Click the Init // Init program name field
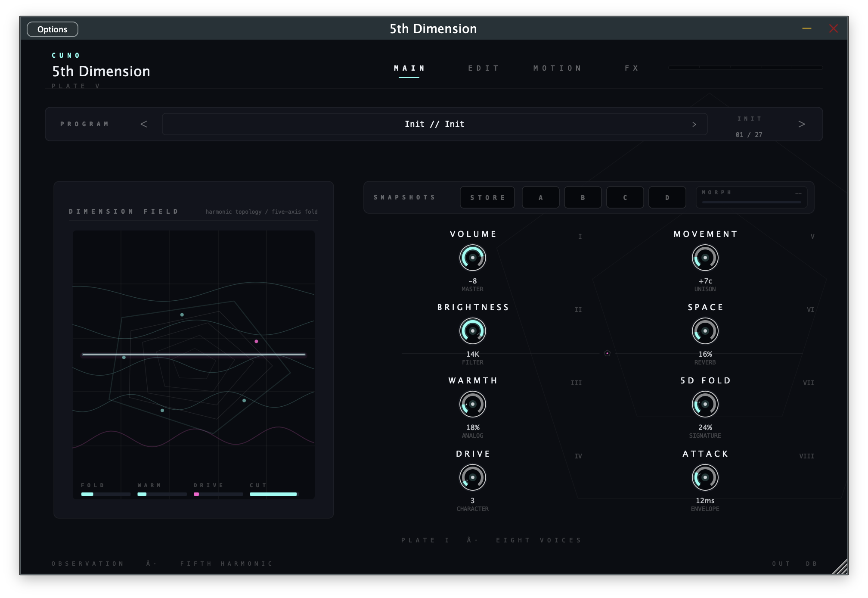The height and width of the screenshot is (598, 868). tap(434, 124)
